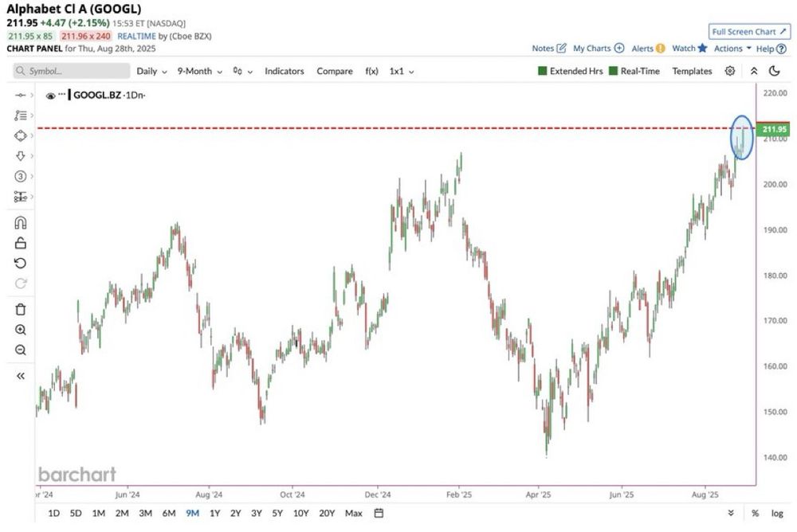797x532 pixels.
Task: Open the f(x) expressions menu
Action: (x=371, y=71)
